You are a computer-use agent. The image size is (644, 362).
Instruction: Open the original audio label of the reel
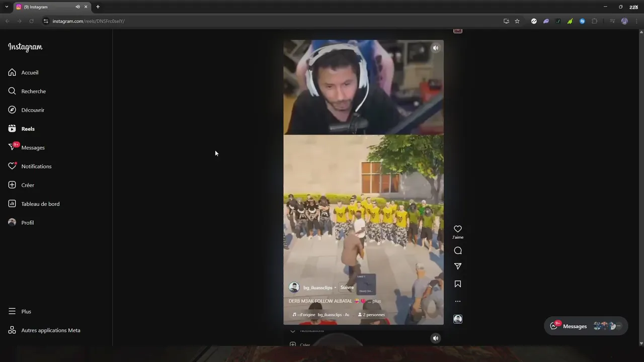coord(320,315)
